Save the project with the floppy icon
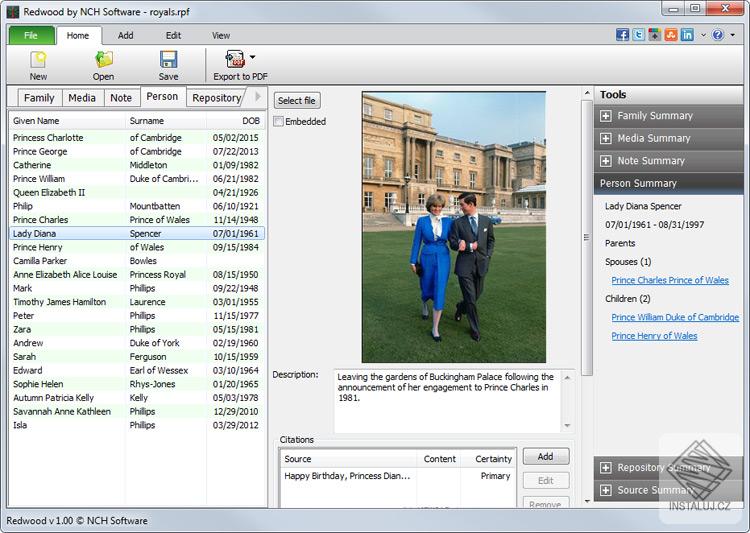750x533 pixels. (x=168, y=60)
